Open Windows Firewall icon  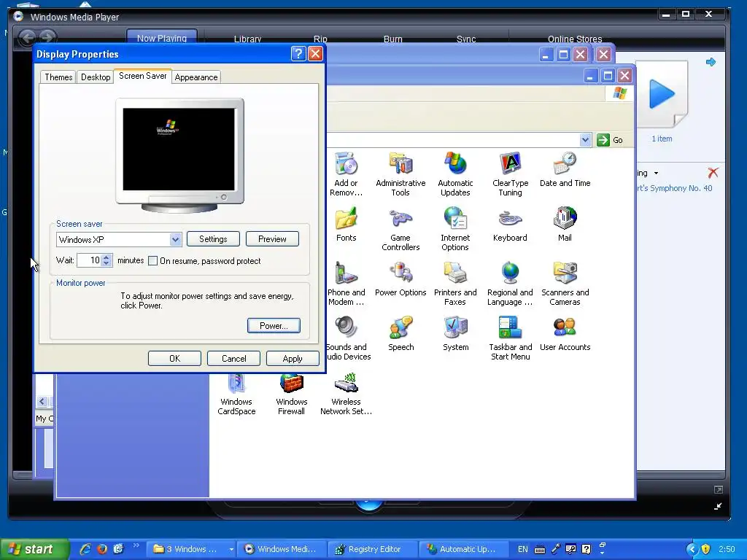point(292,395)
